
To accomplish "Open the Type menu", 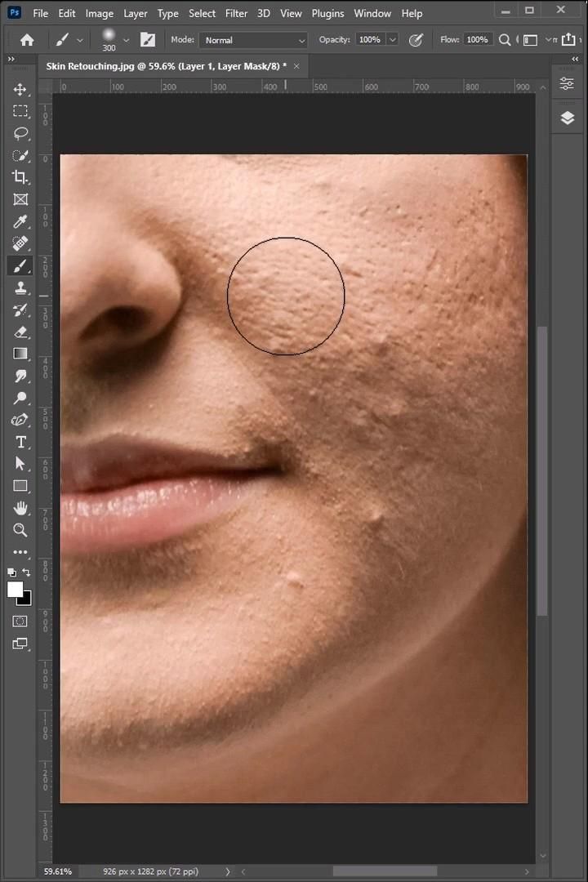I will click(167, 13).
